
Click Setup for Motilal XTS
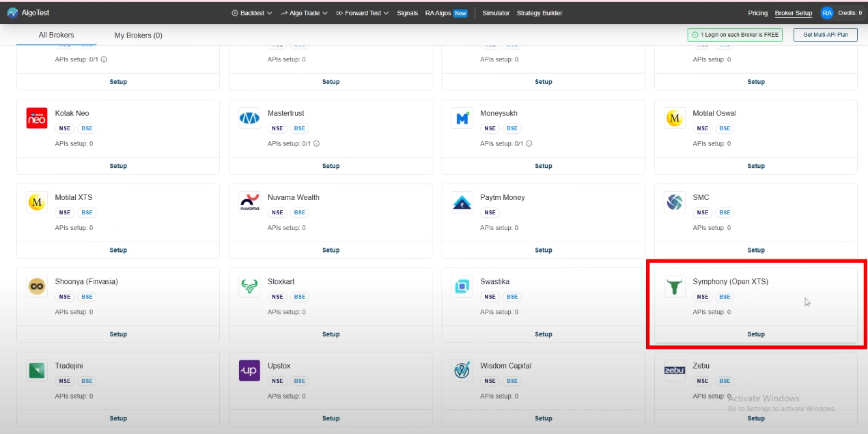(x=118, y=250)
